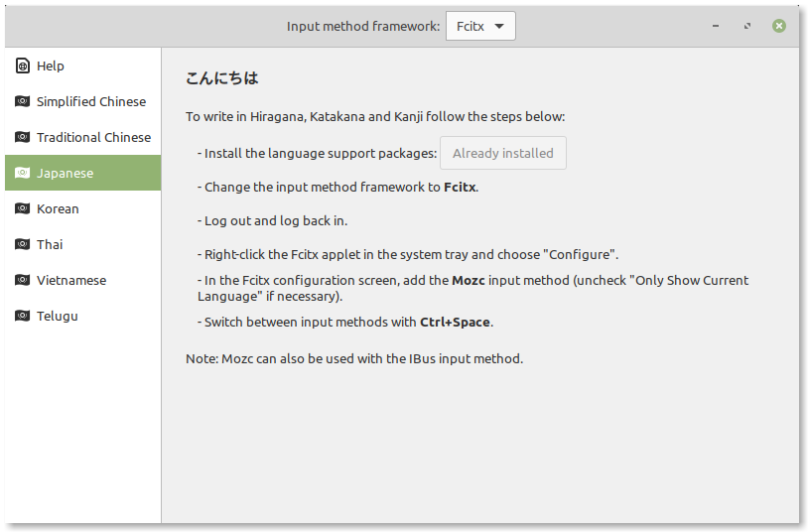Click the Help sidebar icon
808x532 pixels.
[x=22, y=66]
